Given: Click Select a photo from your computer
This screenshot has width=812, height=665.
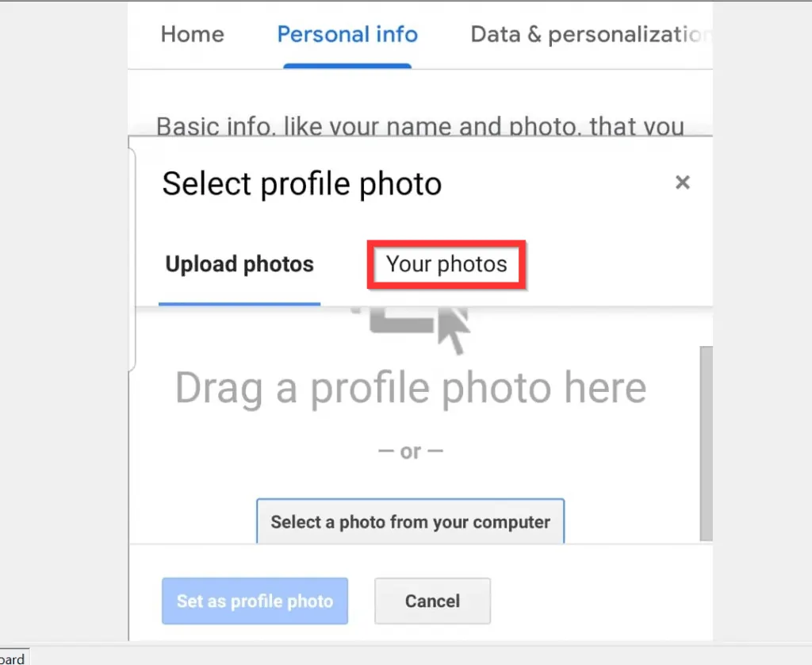Looking at the screenshot, I should tap(410, 521).
